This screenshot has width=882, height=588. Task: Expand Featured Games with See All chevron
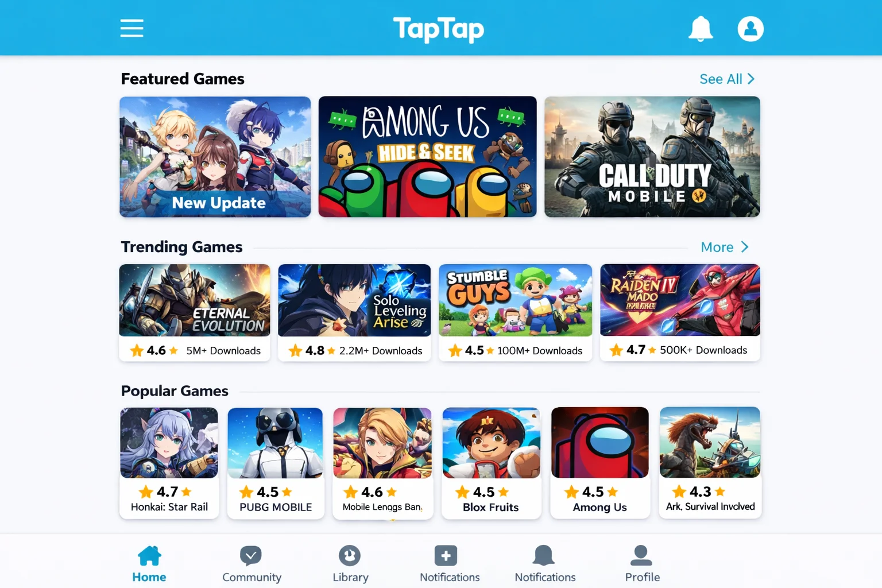coord(727,79)
